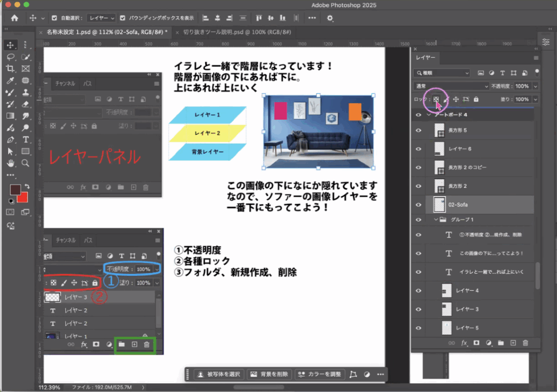The height and width of the screenshot is (392, 557).
Task: Choose the Lasso tool
Action: 10,57
